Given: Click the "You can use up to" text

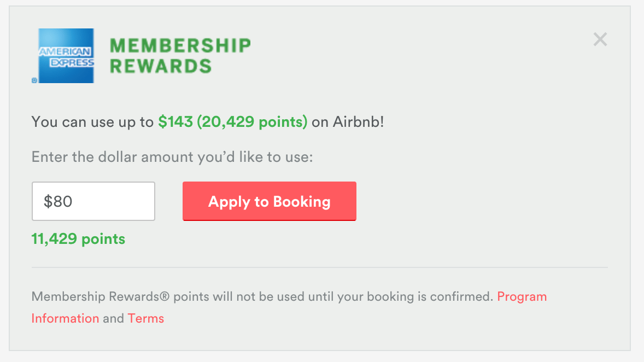Looking at the screenshot, I should [92, 121].
